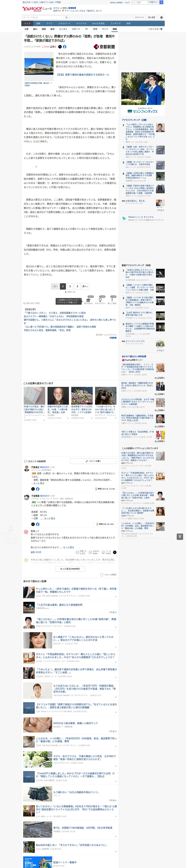Share 不破雷蔵's comment on X
This screenshot has height=868, width=186.
tap(33, 524)
